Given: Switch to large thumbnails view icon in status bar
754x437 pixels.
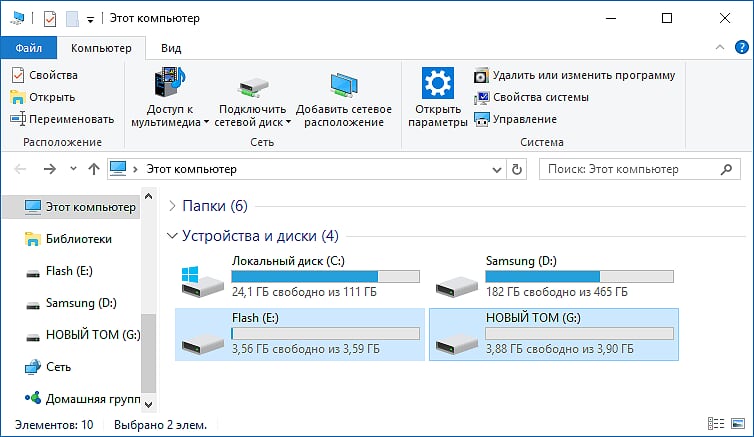Looking at the screenshot, I should click(738, 424).
